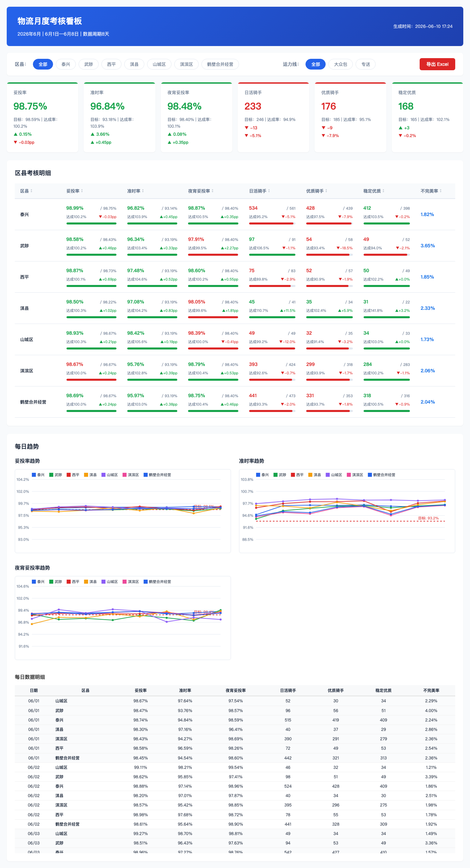Toggle 鹤壁合并经营 legend in 准时率趋势 chart
Viewport: 470px width, 868px height.
coord(381,475)
